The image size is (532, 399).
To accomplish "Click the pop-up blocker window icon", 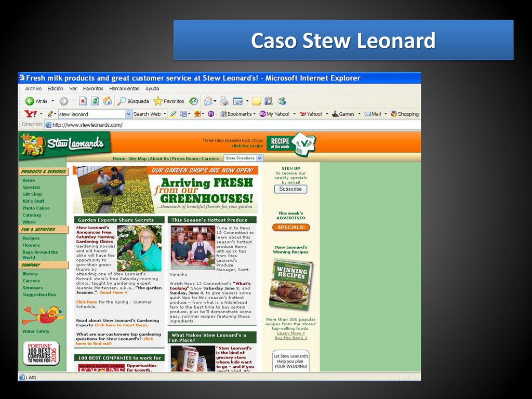I will tap(183, 114).
